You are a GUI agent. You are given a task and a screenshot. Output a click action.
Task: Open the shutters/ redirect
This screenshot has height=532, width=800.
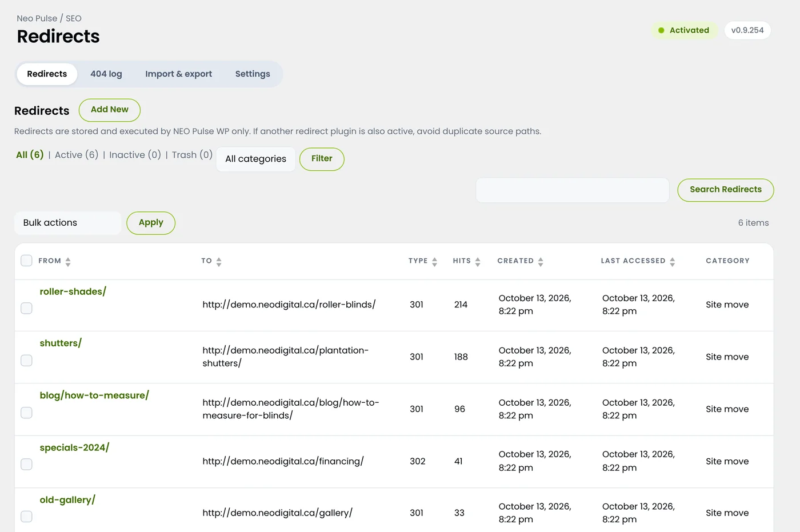pos(61,343)
